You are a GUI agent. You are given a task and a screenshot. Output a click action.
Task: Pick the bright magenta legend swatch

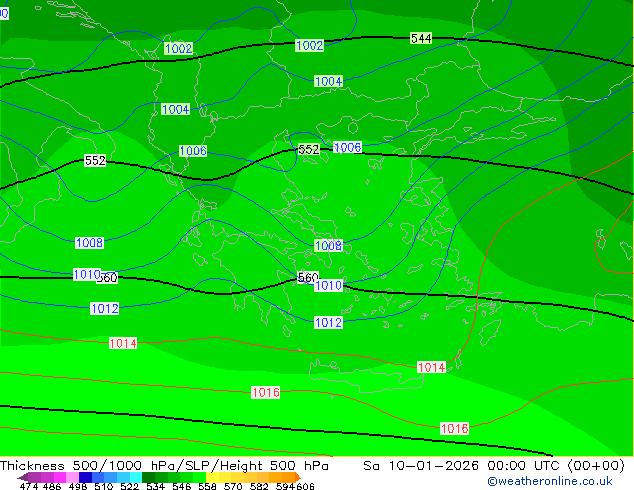pos(60,477)
